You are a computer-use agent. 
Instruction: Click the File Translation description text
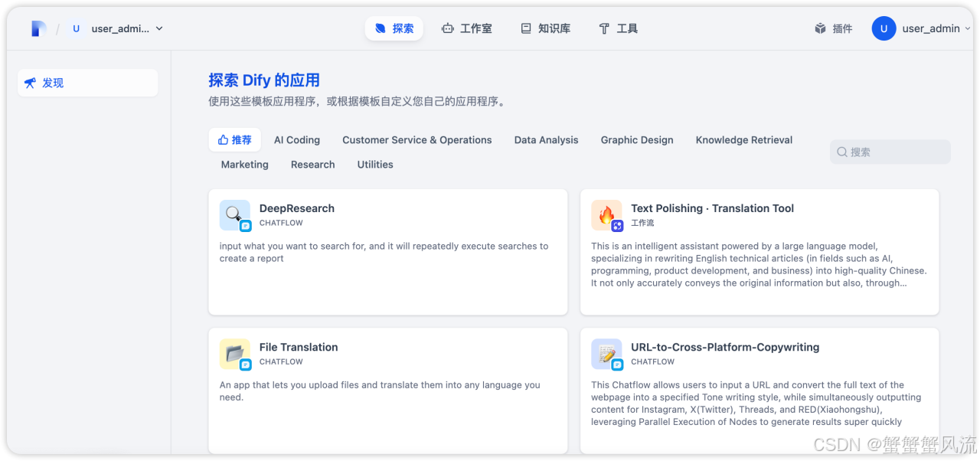click(380, 391)
